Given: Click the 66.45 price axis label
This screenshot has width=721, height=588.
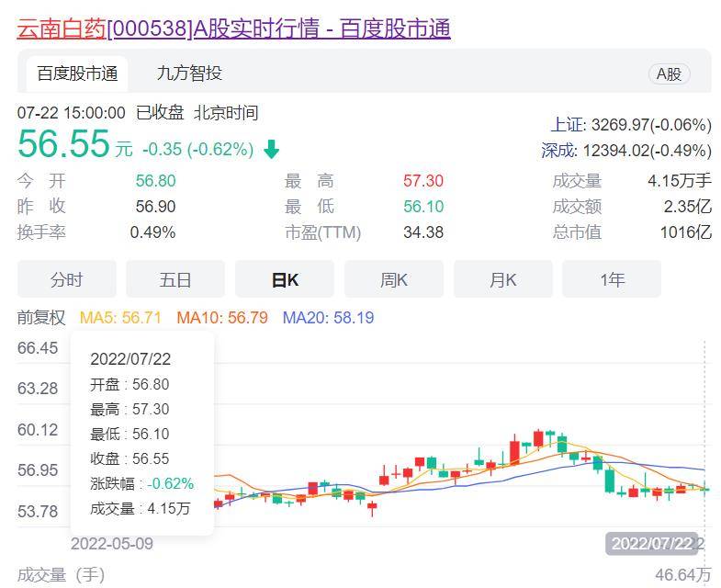Looking at the screenshot, I should coord(38,348).
